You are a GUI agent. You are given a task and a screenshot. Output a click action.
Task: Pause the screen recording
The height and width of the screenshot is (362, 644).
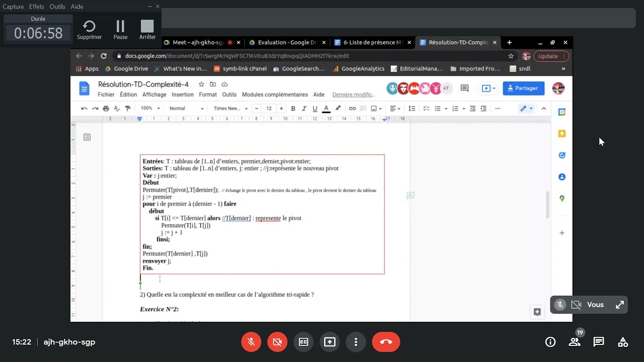tap(120, 30)
